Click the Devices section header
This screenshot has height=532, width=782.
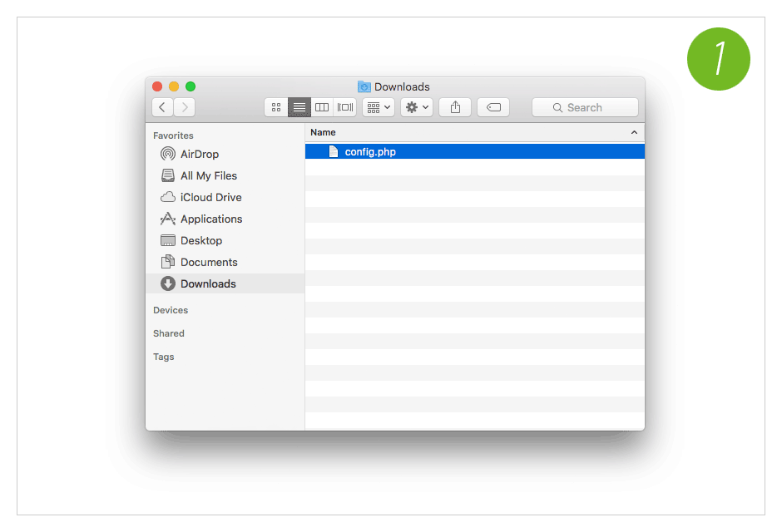coord(171,310)
